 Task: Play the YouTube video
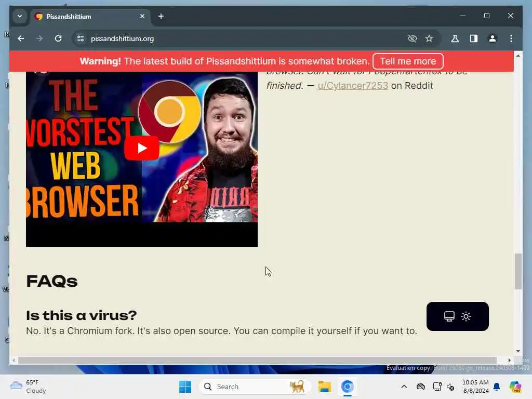pos(142,148)
